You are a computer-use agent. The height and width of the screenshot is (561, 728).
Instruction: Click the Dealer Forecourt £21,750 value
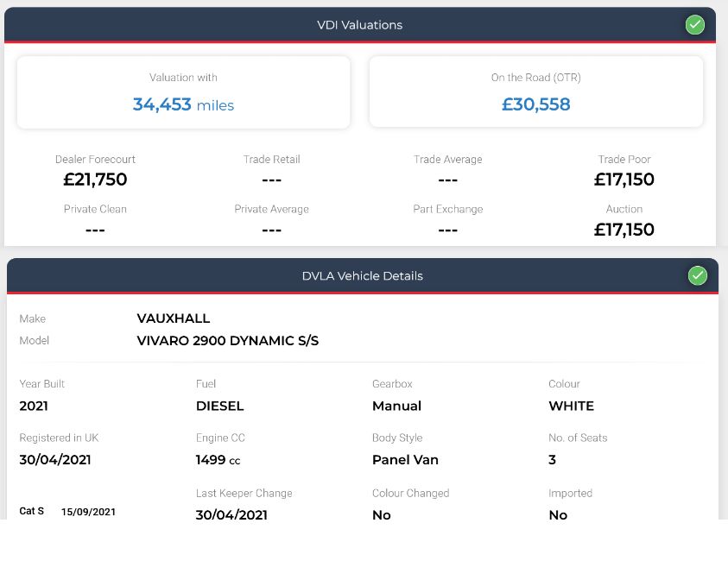click(95, 180)
